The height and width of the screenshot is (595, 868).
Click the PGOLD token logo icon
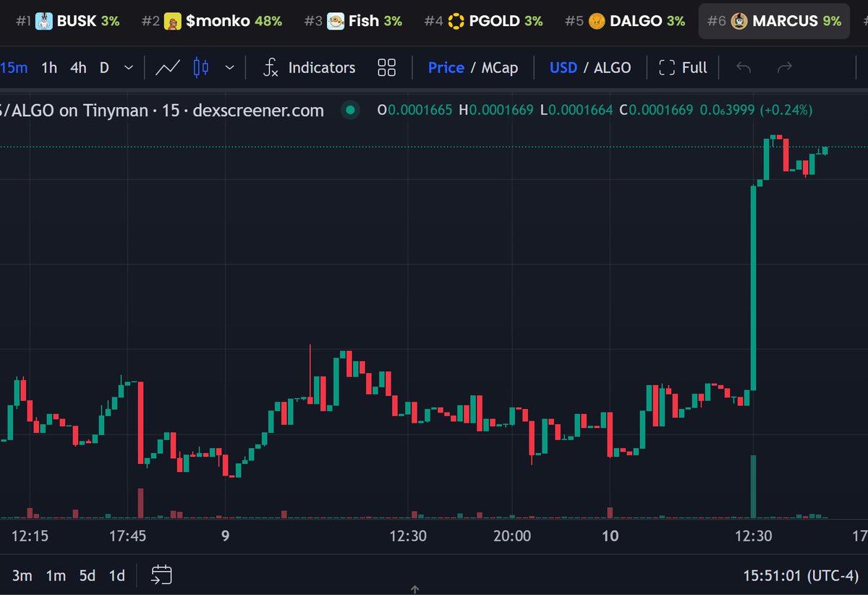pos(456,21)
